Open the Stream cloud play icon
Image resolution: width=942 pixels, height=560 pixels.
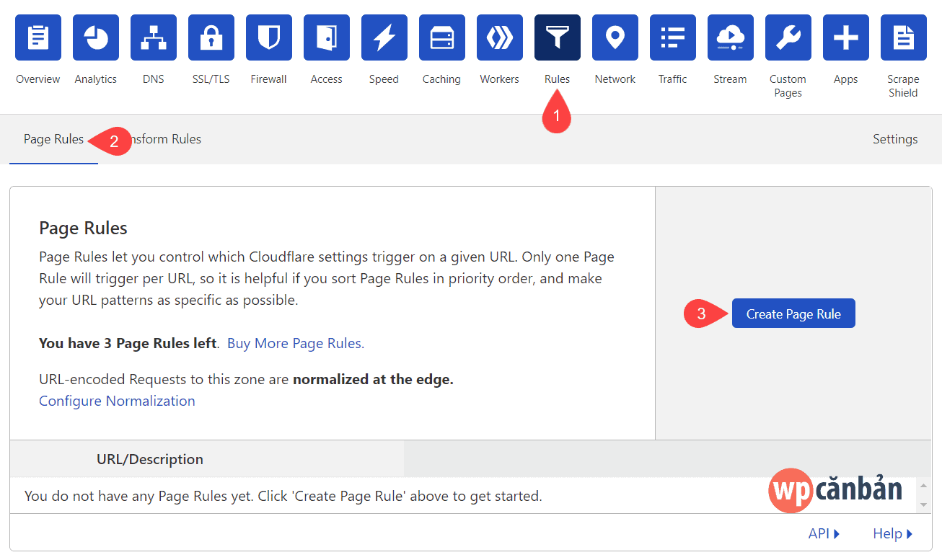(x=731, y=37)
